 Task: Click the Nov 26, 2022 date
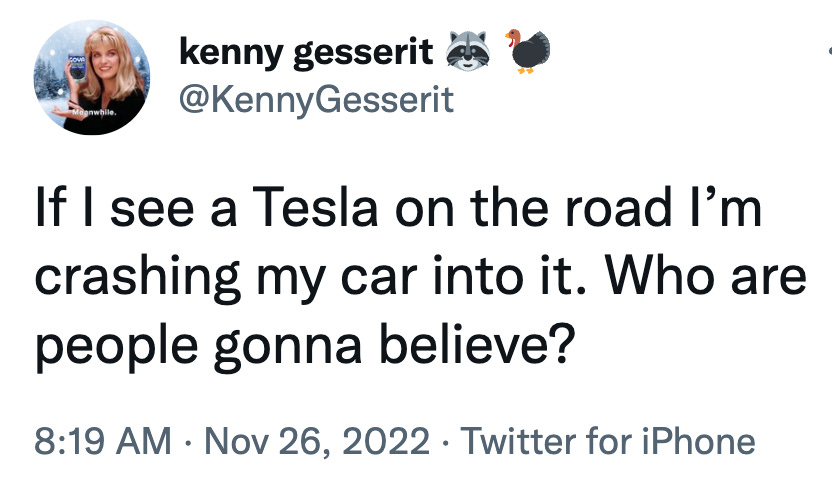click(x=317, y=441)
